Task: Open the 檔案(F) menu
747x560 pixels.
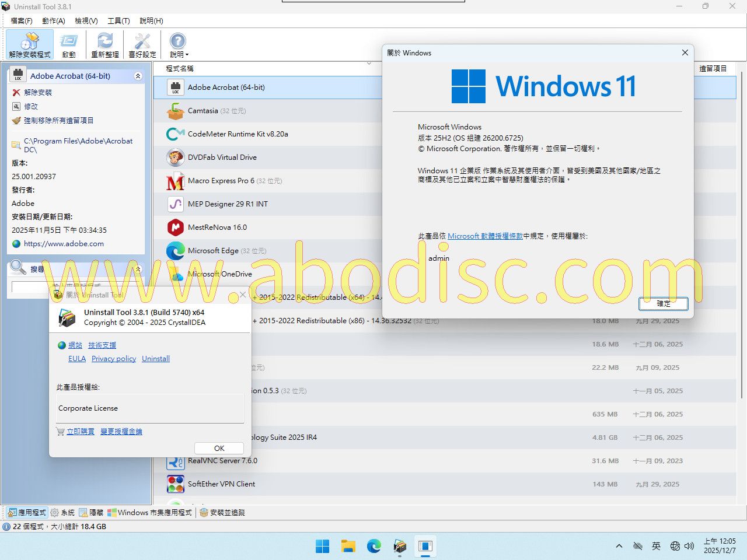Action: tap(22, 21)
